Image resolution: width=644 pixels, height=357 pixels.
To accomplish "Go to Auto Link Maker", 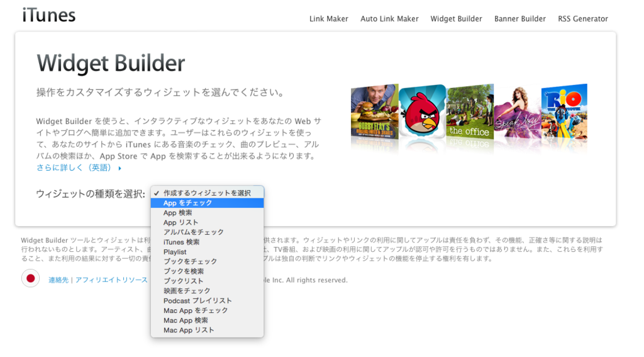I will 389,19.
